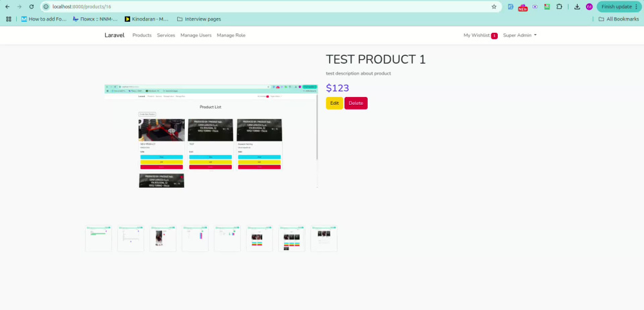The image size is (644, 310).
Task: Open extension with red NEW badge
Action: pos(522,7)
